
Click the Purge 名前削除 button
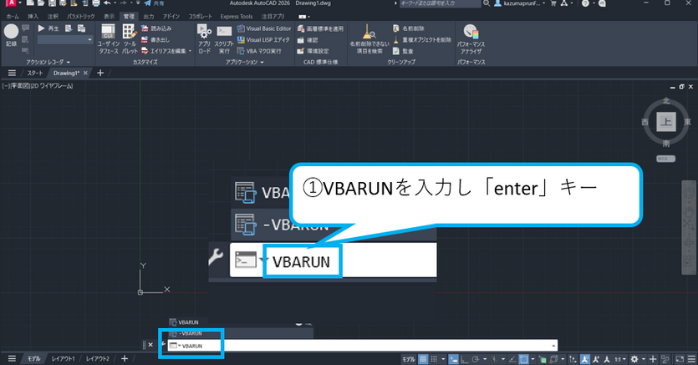tap(408, 28)
